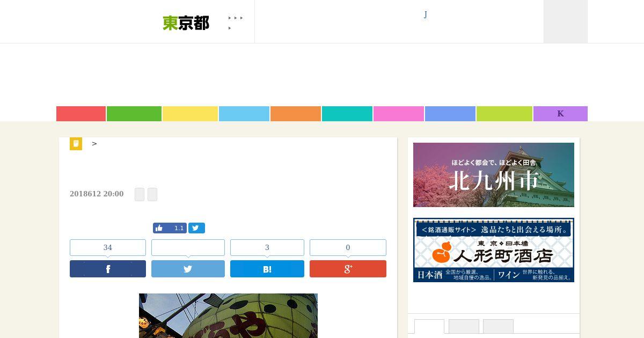Click the article date 2018612 20:00
This screenshot has height=338, width=644.
tap(97, 194)
